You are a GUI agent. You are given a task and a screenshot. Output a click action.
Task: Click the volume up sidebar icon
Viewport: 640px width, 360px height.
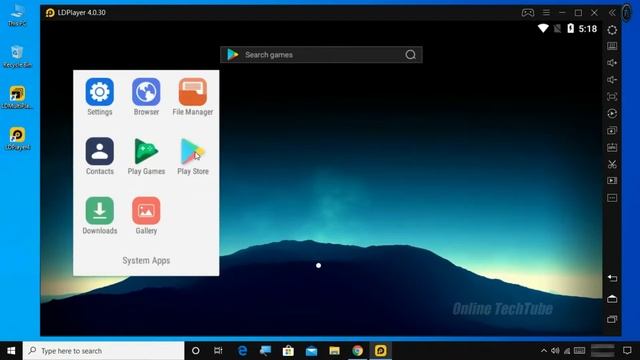click(612, 63)
